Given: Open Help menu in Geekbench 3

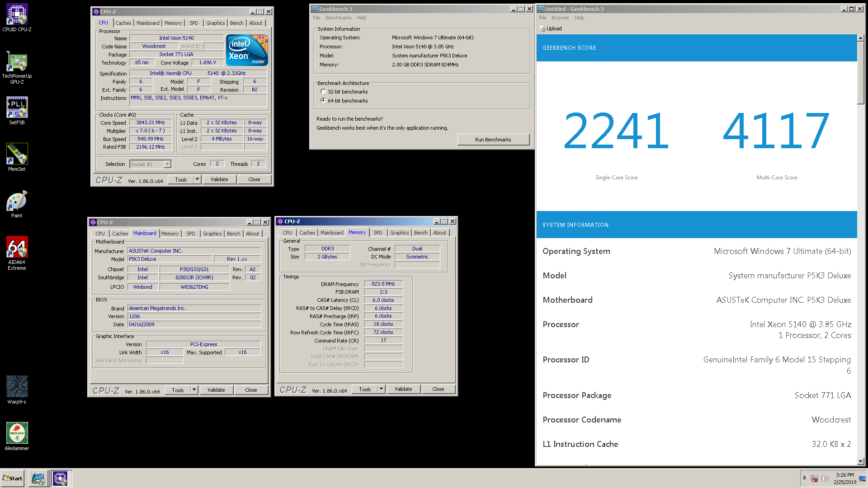Looking at the screenshot, I should [361, 18].
